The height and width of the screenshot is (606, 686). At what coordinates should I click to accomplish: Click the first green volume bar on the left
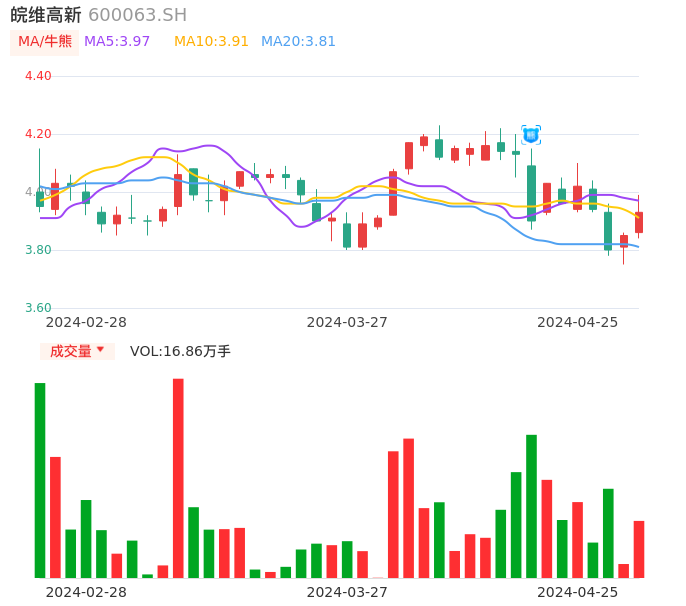pos(40,480)
